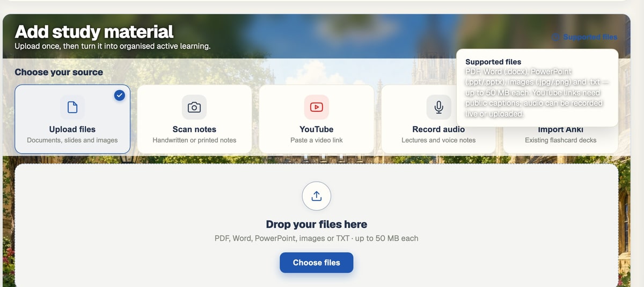
Task: Click the checked badge on Upload files
Action: 120,95
